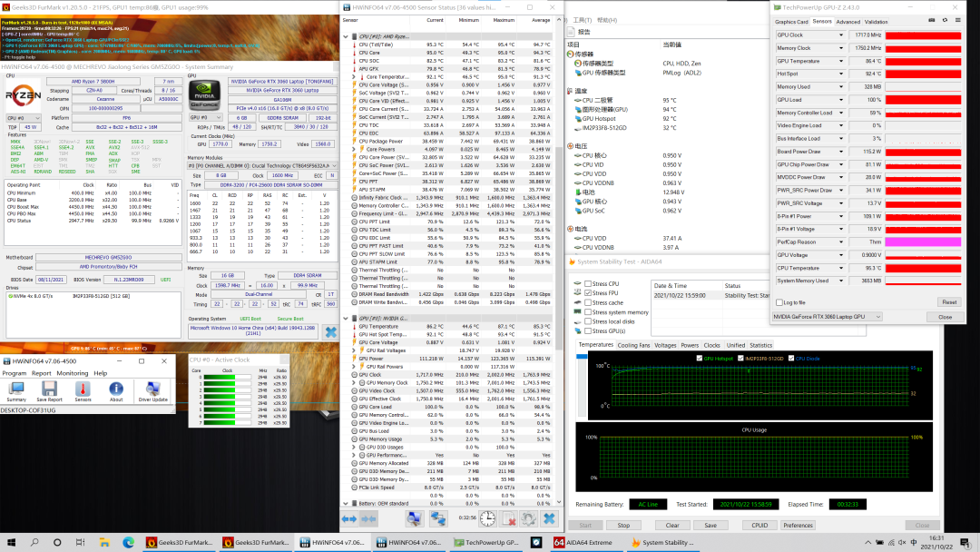This screenshot has height=552, width=980.
Task: Toggle the CPU Diode graph checkbox
Action: click(791, 359)
